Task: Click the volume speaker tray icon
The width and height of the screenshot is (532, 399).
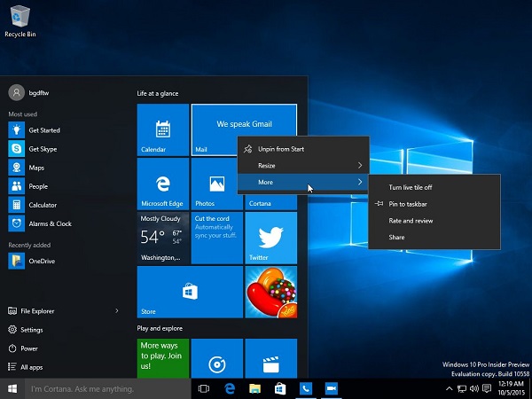Action: click(474, 389)
